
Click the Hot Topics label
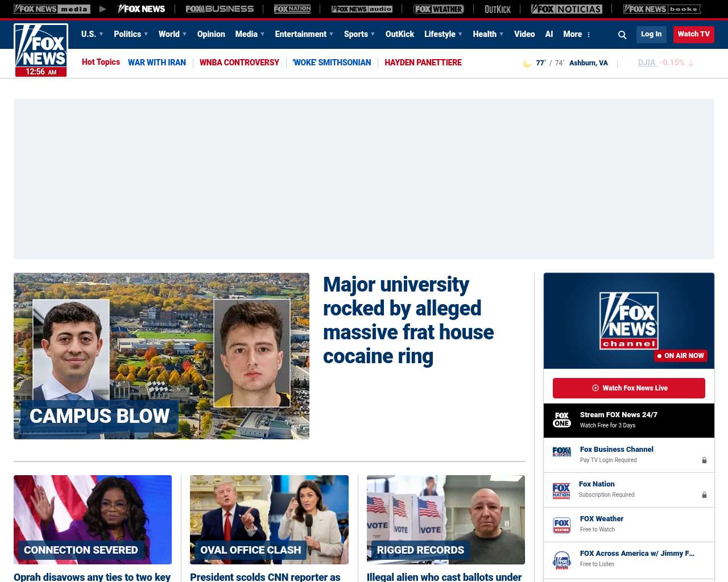pyautogui.click(x=101, y=62)
